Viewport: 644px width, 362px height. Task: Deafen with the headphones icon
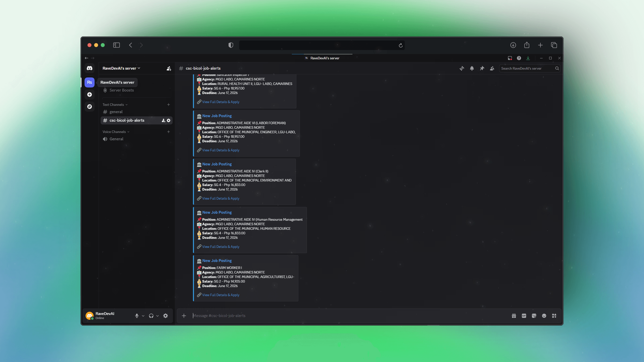151,316
